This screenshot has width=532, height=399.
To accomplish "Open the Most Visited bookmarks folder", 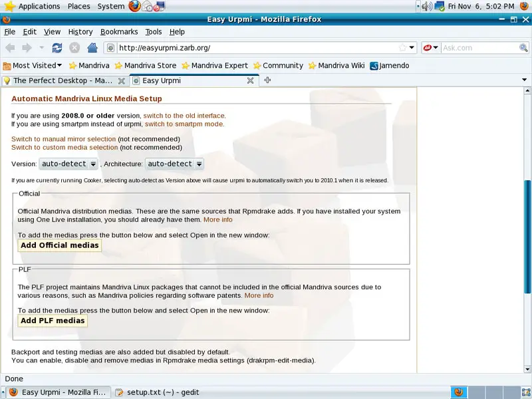I will 32,65.
